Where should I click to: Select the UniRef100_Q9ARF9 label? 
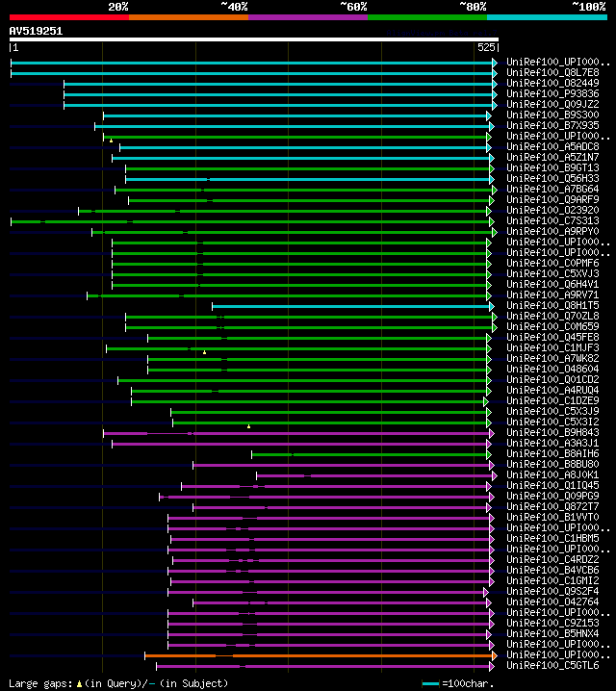coord(552,199)
